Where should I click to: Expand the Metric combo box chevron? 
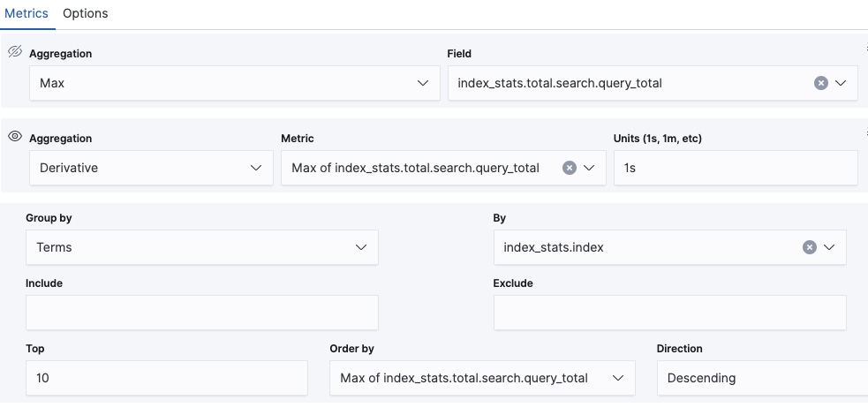(589, 168)
